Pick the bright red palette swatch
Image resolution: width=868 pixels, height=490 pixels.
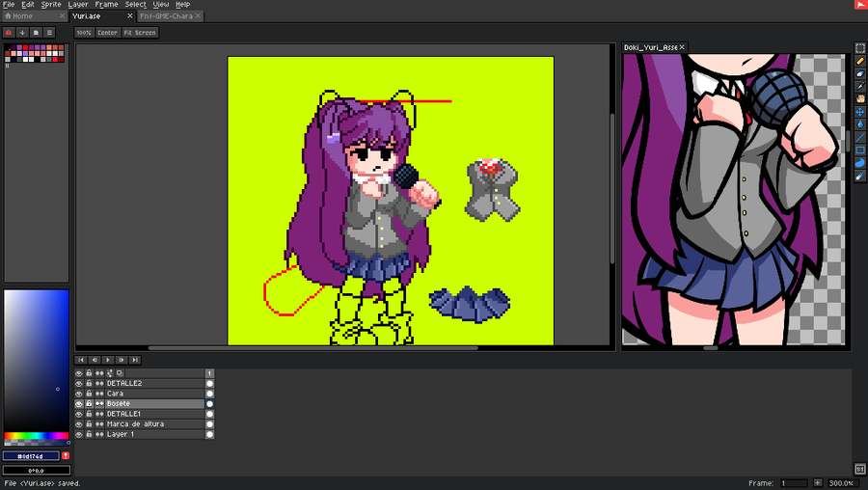[25, 48]
